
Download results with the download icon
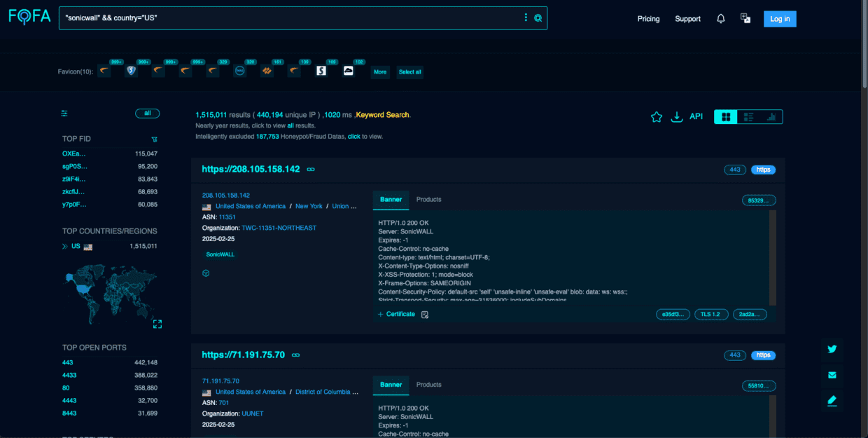(x=676, y=117)
